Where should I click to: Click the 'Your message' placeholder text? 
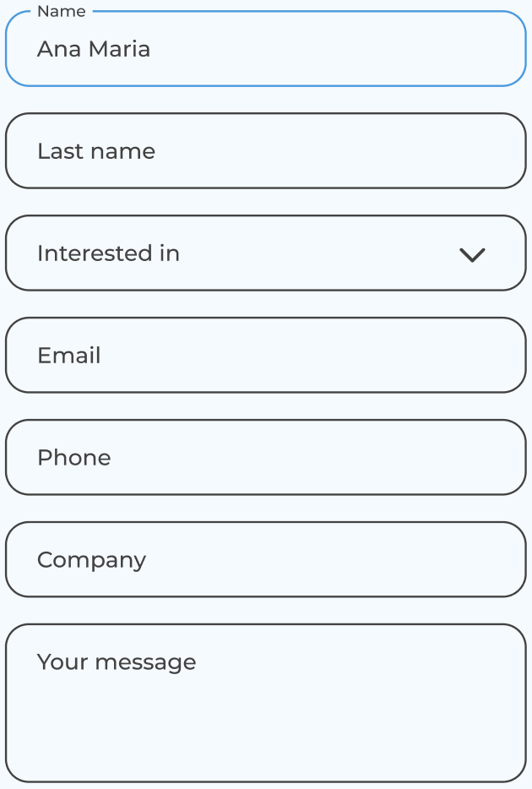(x=117, y=662)
